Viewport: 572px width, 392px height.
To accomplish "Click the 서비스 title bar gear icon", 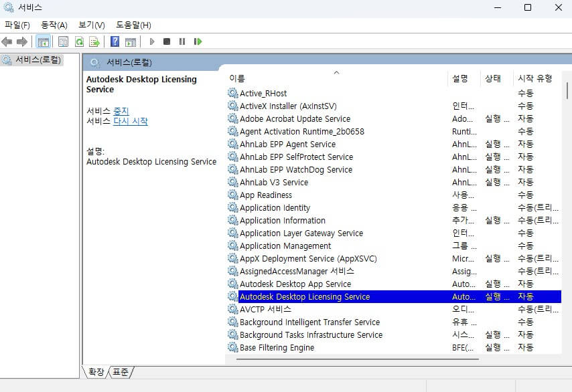I will pyautogui.click(x=9, y=7).
